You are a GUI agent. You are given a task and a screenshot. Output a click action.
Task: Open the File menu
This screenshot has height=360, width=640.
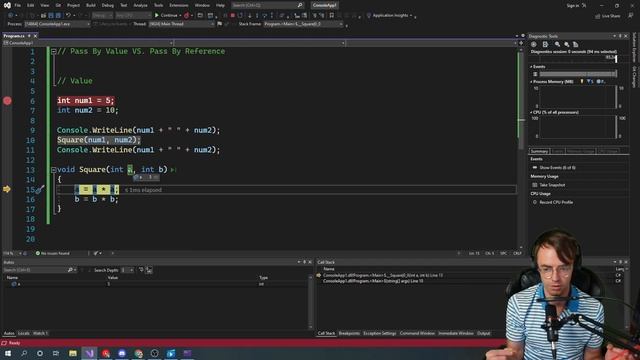click(18, 5)
